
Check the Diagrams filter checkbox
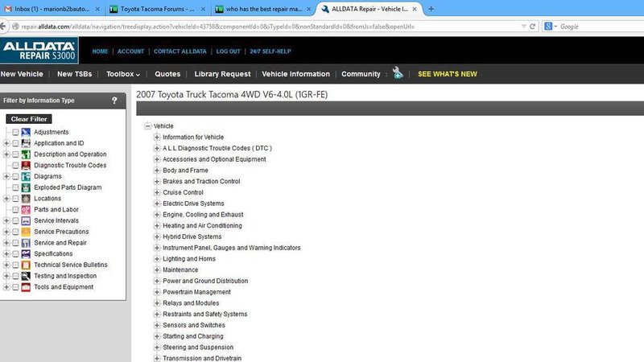[x=15, y=176]
